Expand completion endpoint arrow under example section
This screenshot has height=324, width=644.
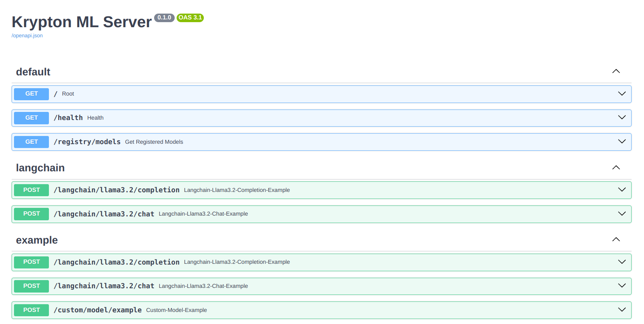pos(622,262)
